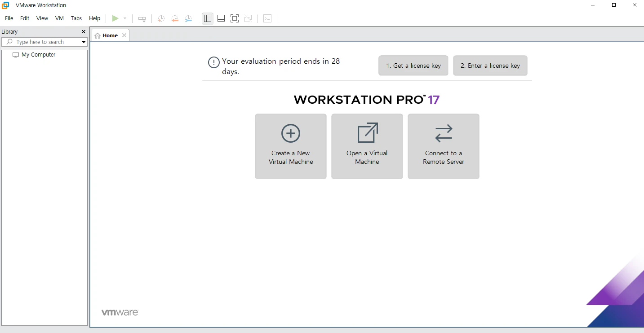Click Connect to a Remote Server tile
This screenshot has height=333, width=644.
point(444,146)
